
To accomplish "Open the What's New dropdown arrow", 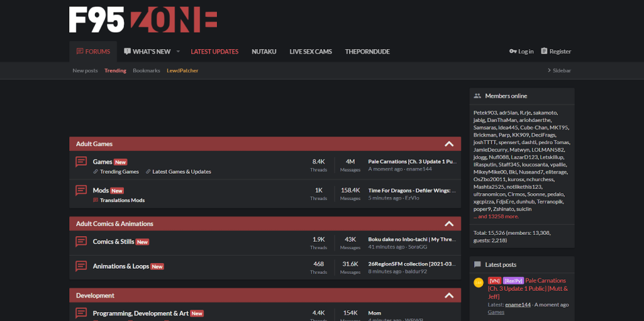I will tap(178, 52).
